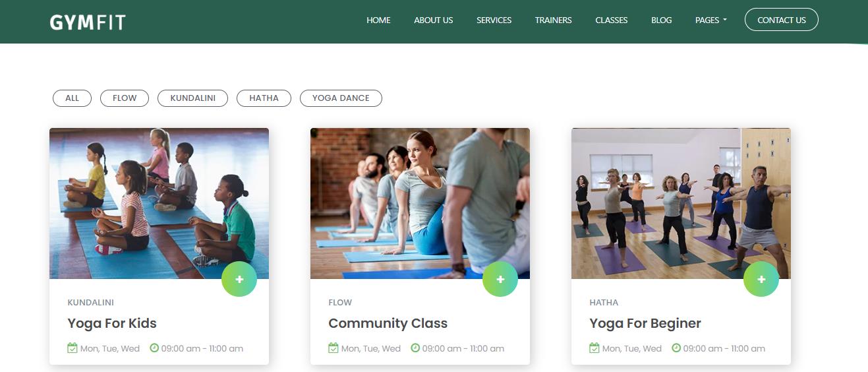Click clock icon under Yoga For Kids
Viewport: 868px width, 372px height.
click(x=154, y=348)
